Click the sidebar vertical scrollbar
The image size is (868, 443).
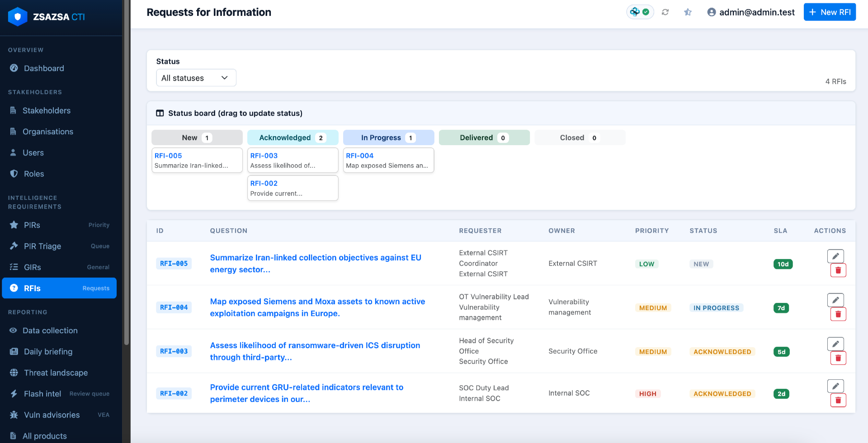127,172
